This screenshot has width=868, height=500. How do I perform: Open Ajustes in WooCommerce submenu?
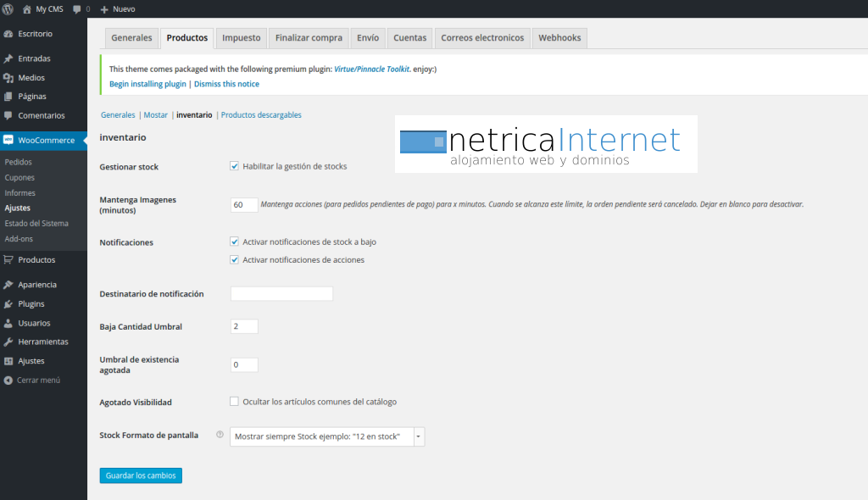click(18, 208)
